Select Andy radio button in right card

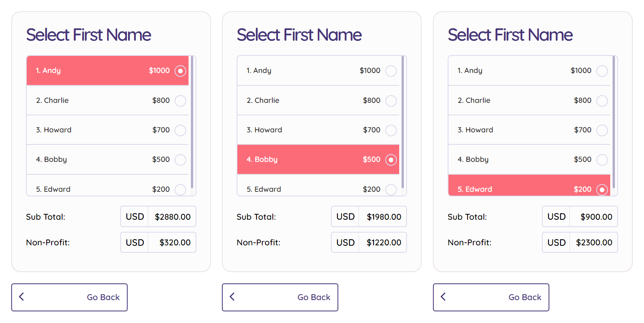[x=602, y=71]
